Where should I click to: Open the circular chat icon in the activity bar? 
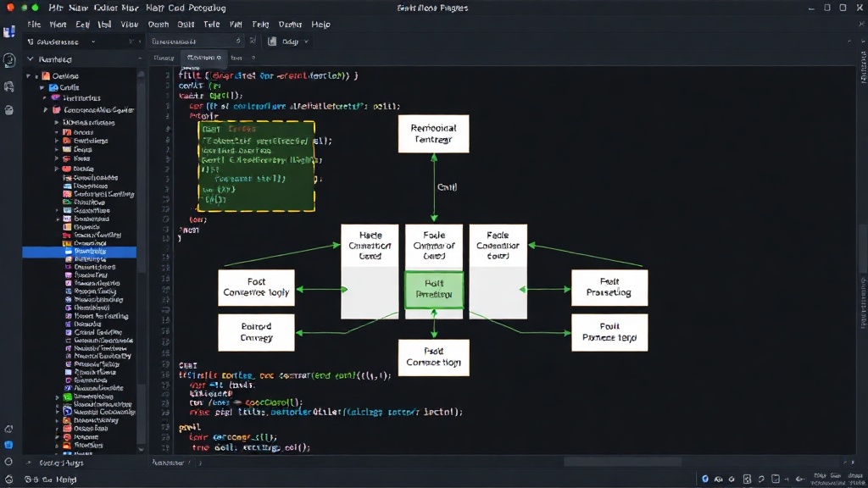tap(8, 60)
